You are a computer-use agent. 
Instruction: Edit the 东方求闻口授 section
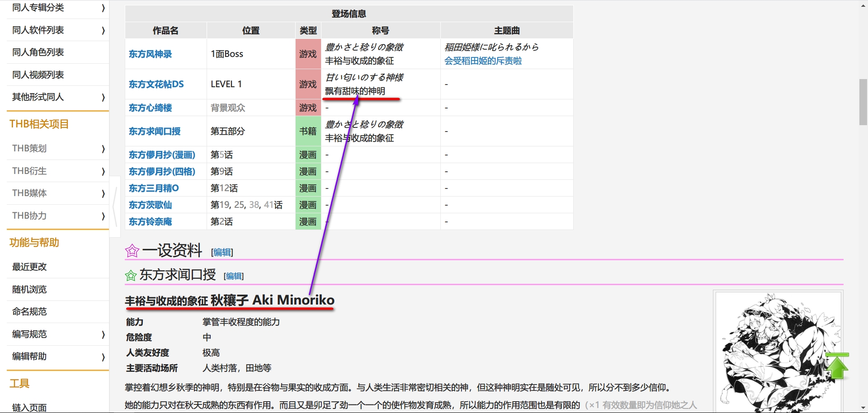tap(234, 276)
